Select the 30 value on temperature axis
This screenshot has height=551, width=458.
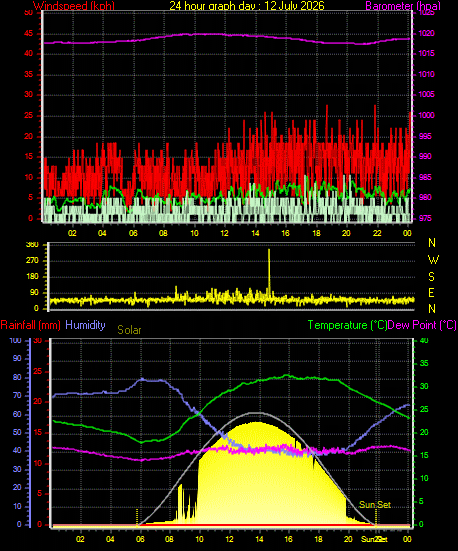tap(424, 386)
